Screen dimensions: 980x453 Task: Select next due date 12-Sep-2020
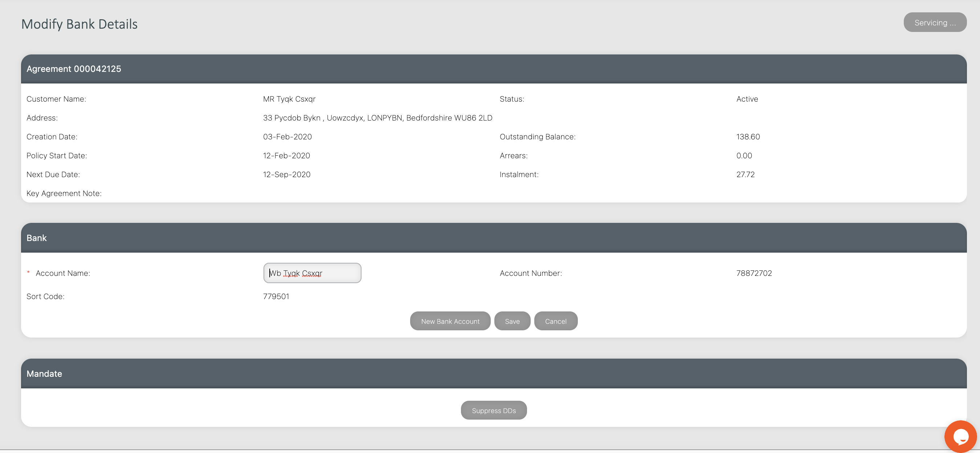[x=286, y=174]
